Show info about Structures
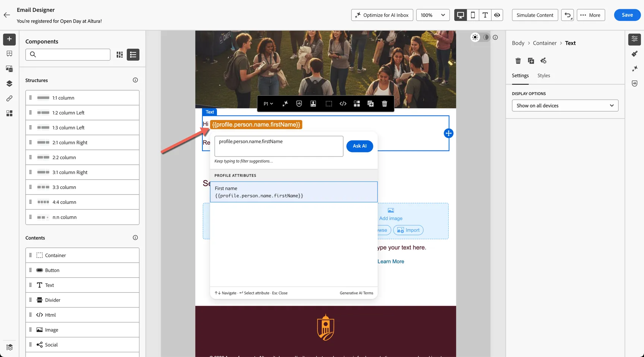644x357 pixels. click(135, 80)
